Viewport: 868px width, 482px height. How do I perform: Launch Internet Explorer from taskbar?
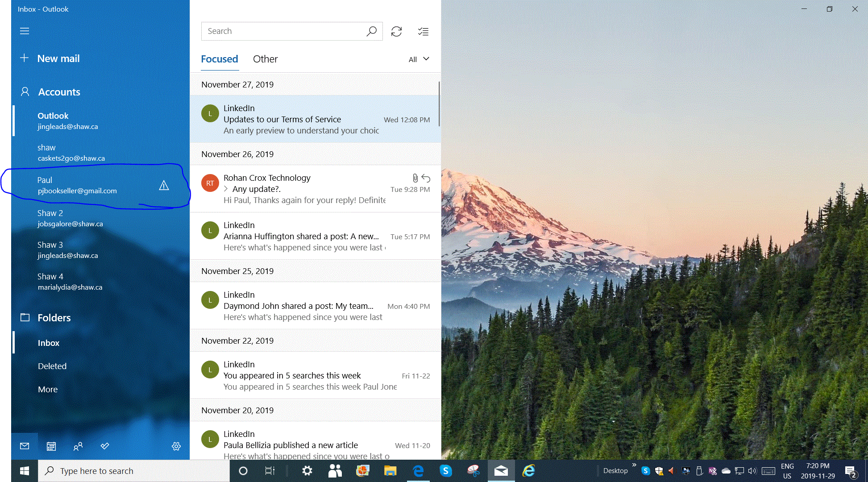pyautogui.click(x=529, y=471)
